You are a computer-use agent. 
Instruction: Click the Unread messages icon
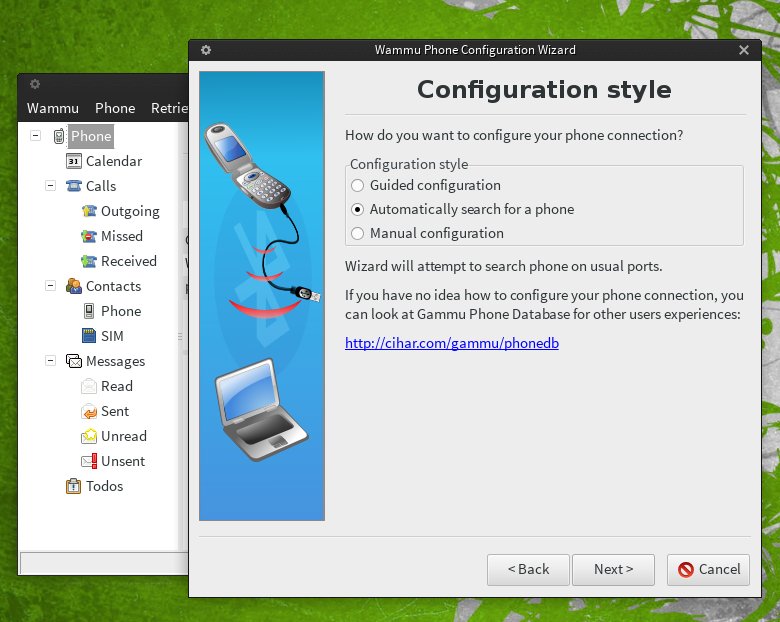pyautogui.click(x=89, y=436)
